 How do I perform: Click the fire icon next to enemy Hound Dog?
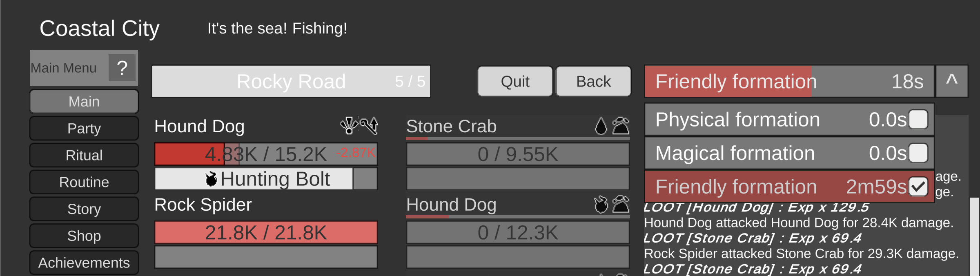click(601, 205)
